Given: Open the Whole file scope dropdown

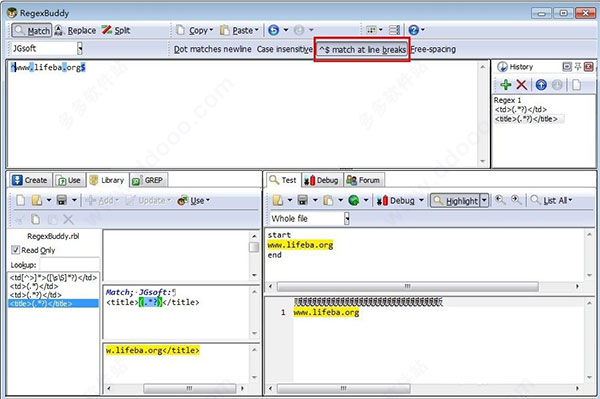Looking at the screenshot, I should (347, 218).
